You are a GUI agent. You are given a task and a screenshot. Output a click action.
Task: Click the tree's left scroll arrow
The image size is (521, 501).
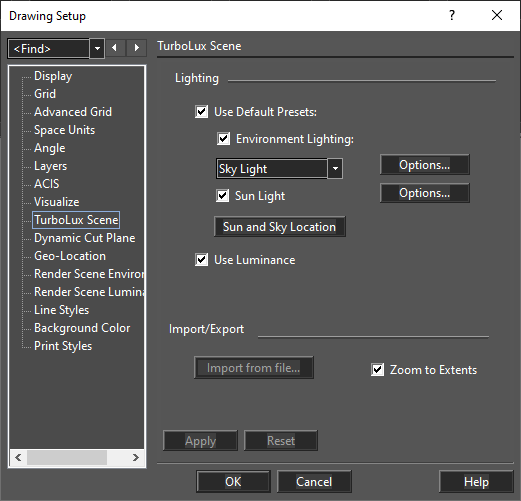click(x=18, y=457)
